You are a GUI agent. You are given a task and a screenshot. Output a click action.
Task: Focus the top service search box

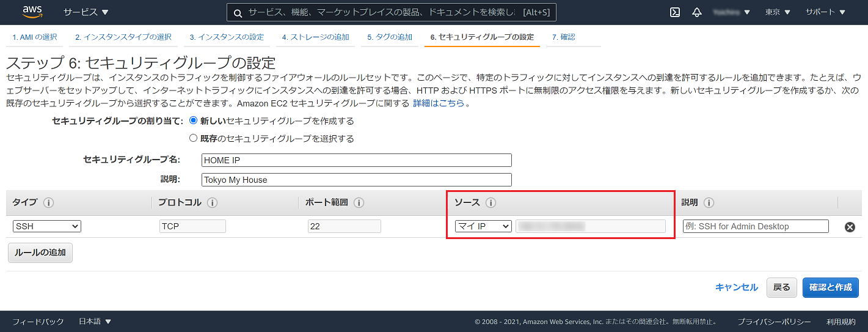point(392,12)
